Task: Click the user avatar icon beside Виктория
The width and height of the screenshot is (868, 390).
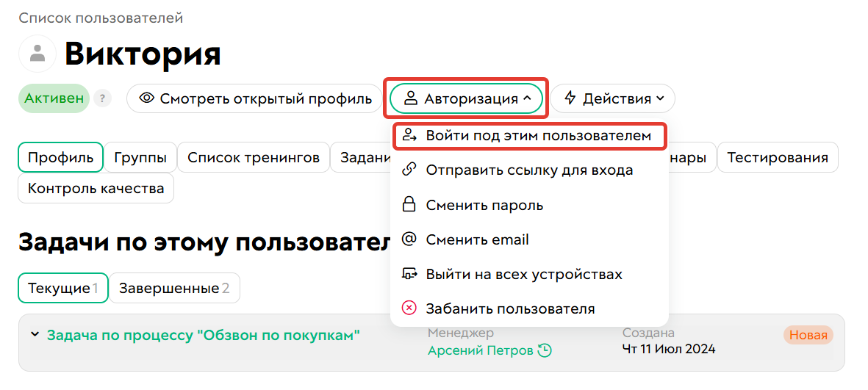Action: click(x=37, y=54)
